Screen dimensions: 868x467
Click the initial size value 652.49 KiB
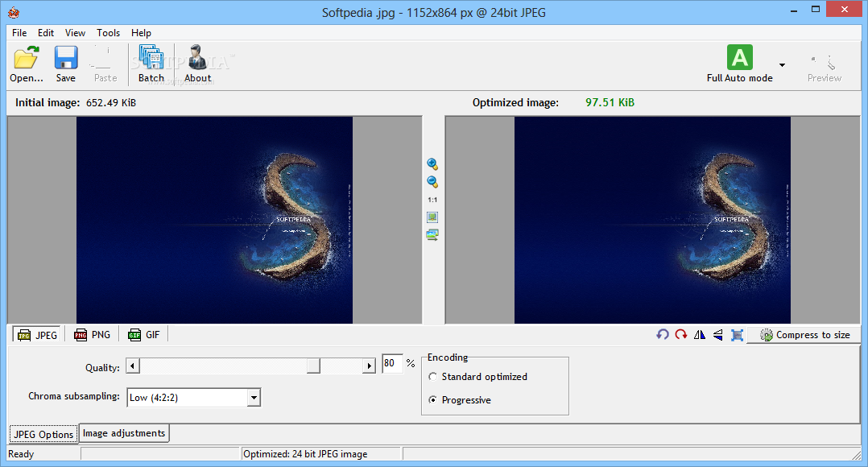[x=111, y=102]
